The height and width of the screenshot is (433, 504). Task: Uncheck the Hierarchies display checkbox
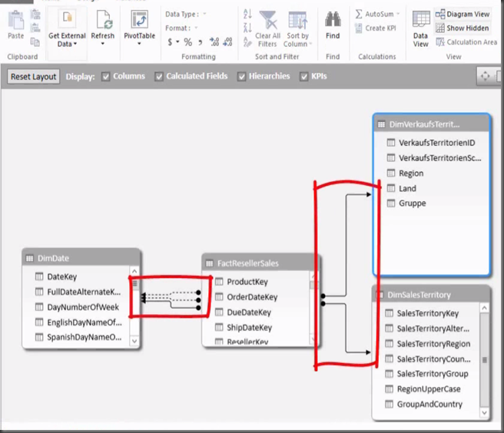tap(241, 77)
